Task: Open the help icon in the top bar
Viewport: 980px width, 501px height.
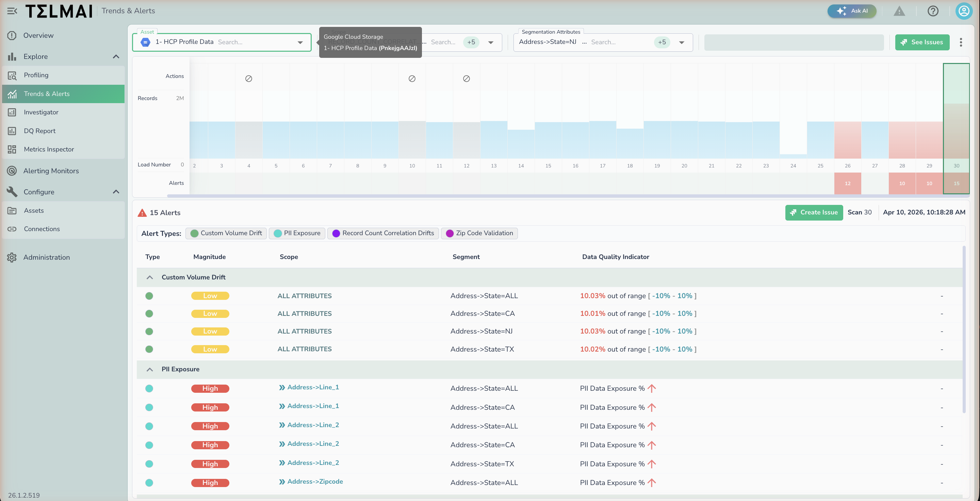Action: (933, 11)
